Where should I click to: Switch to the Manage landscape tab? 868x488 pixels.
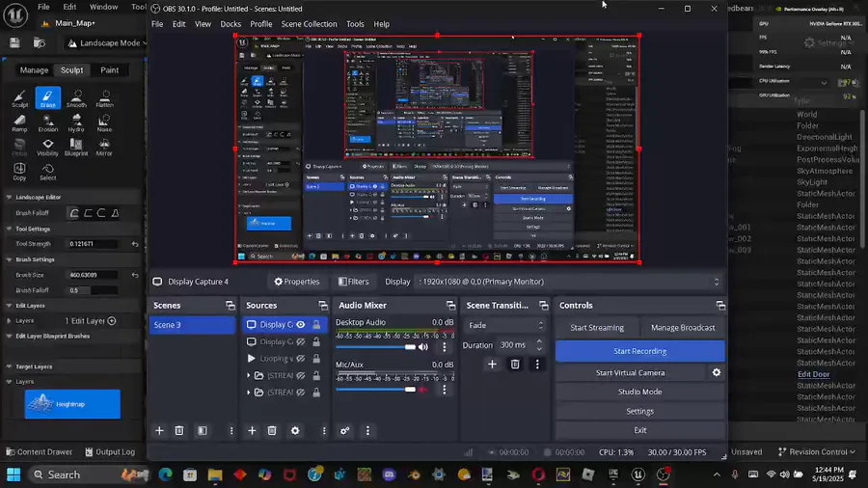pyautogui.click(x=34, y=69)
